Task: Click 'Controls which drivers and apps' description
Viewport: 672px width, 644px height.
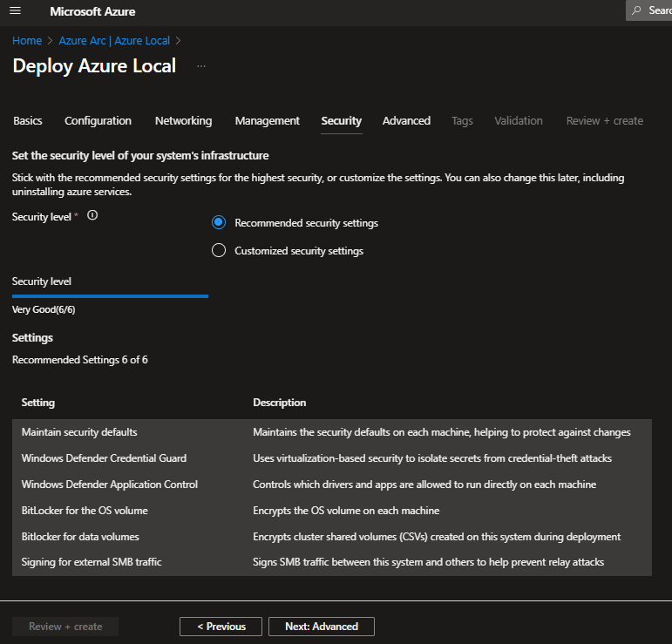Action: (424, 485)
